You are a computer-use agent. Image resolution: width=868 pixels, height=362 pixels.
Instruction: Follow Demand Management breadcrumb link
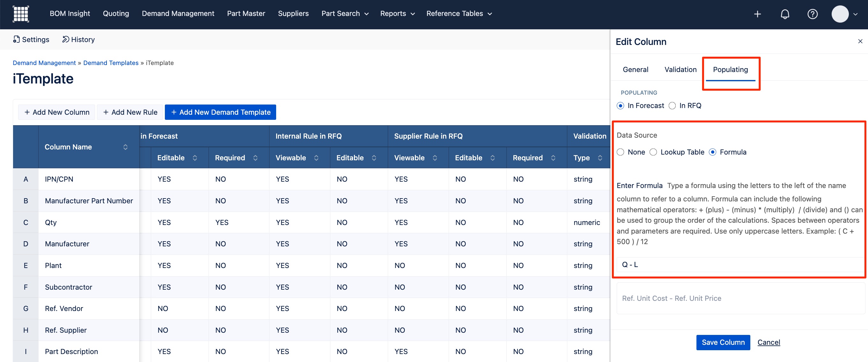[44, 63]
